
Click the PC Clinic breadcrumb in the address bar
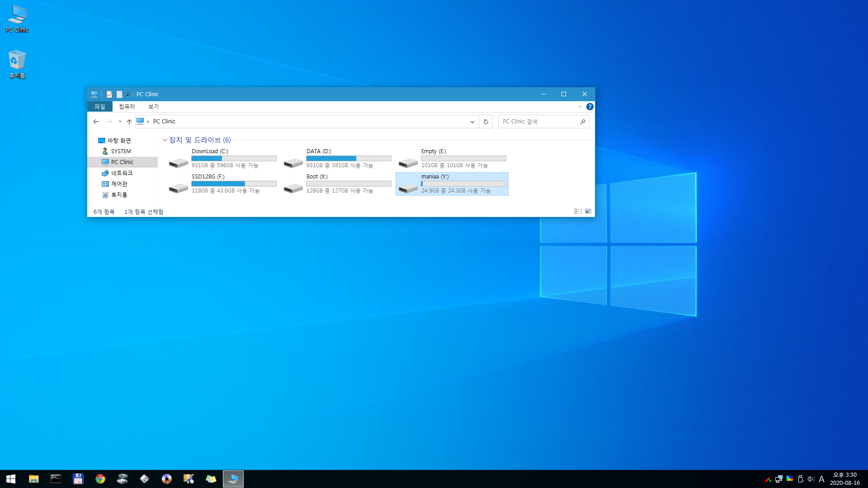tap(164, 122)
